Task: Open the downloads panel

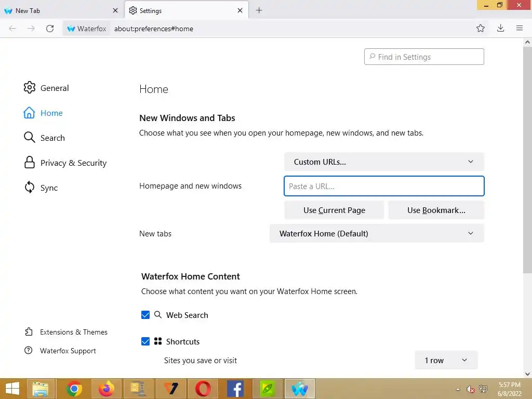Action: click(x=500, y=28)
